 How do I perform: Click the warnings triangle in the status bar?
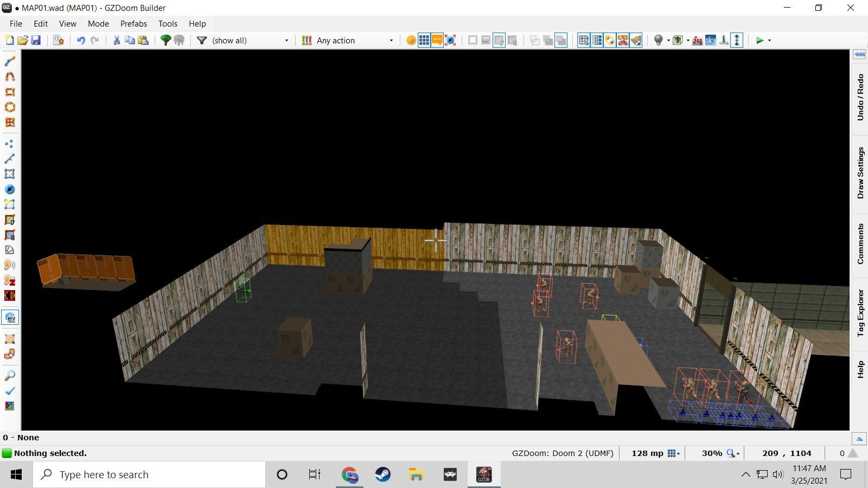coord(853,453)
